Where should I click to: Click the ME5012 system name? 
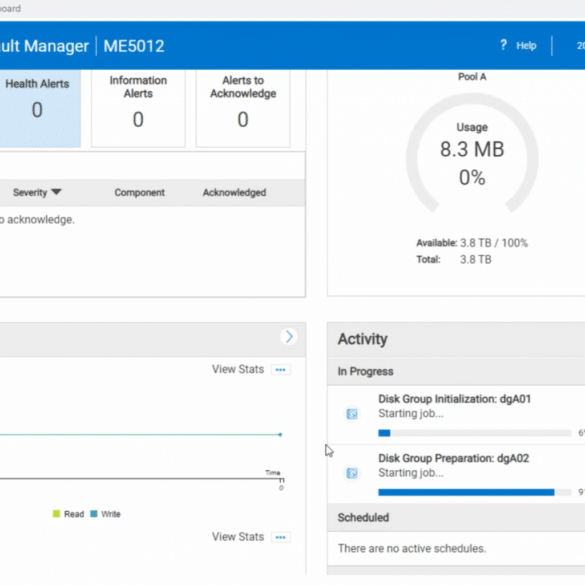point(134,46)
